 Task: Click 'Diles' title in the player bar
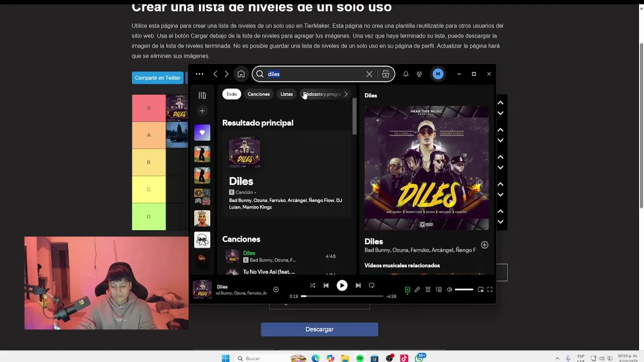[222, 287]
